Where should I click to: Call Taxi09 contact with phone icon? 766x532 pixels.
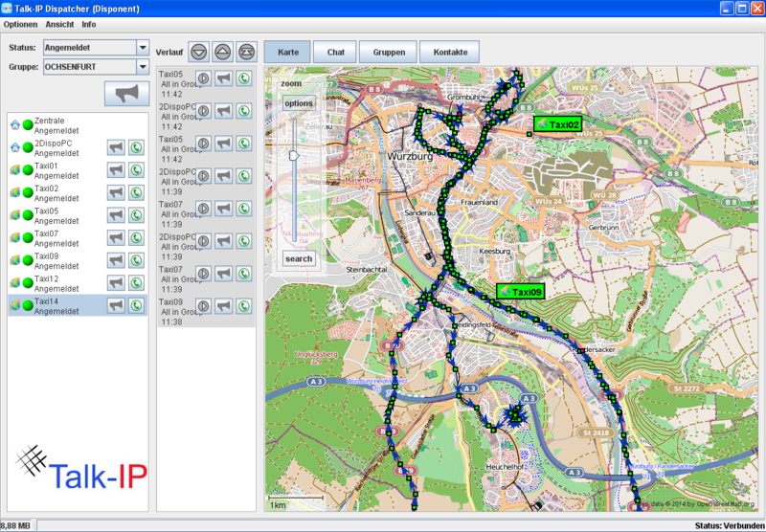coord(136,260)
